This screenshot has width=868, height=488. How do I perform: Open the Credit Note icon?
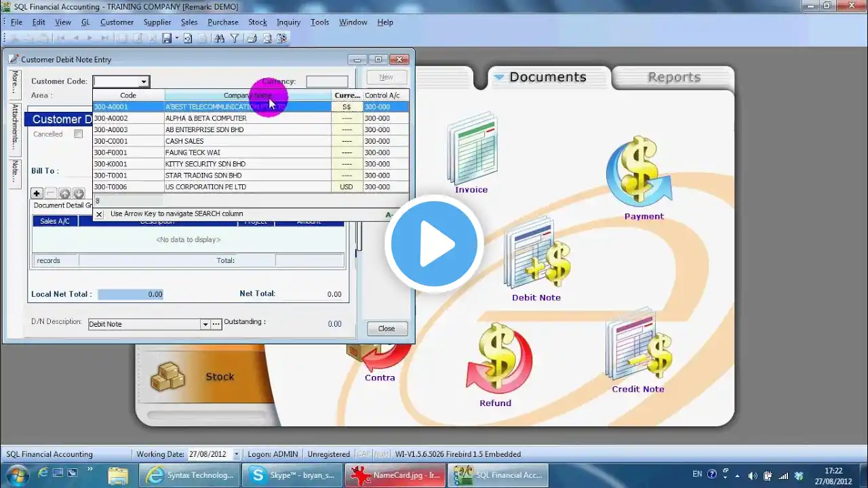(x=638, y=352)
